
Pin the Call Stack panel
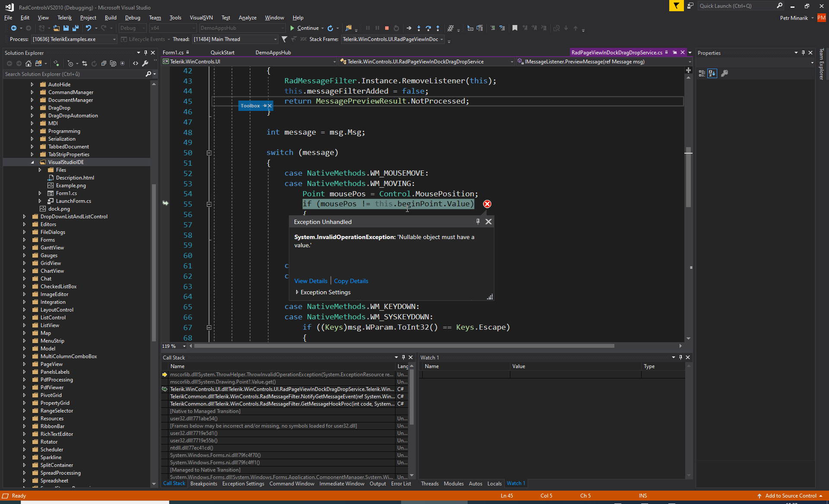[x=403, y=357]
